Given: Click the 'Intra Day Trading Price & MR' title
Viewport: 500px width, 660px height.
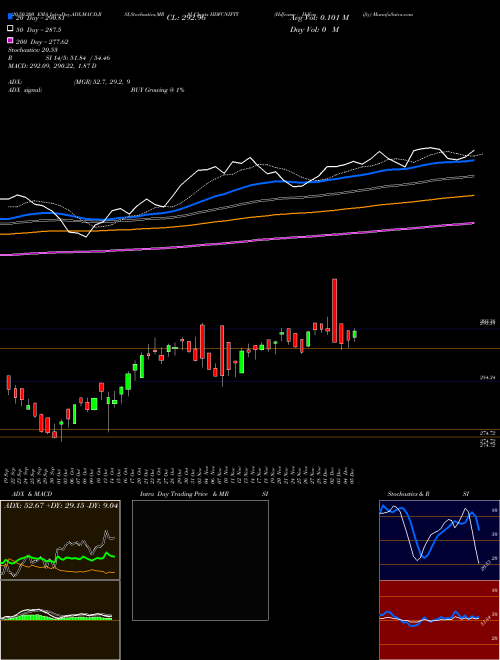Looking at the screenshot, I should (x=185, y=494).
